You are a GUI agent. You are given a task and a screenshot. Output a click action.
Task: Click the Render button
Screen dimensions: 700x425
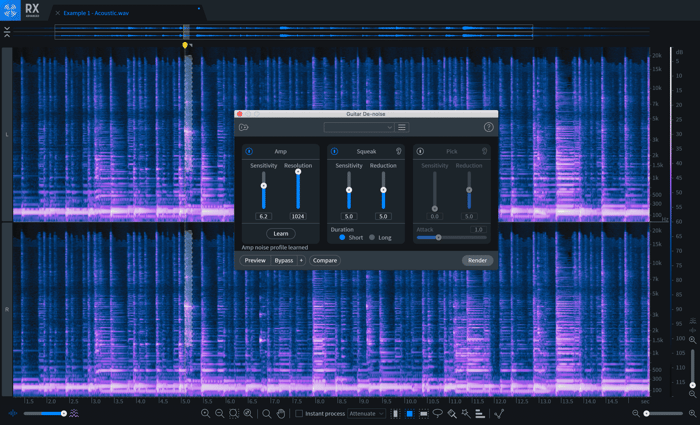pyautogui.click(x=477, y=260)
